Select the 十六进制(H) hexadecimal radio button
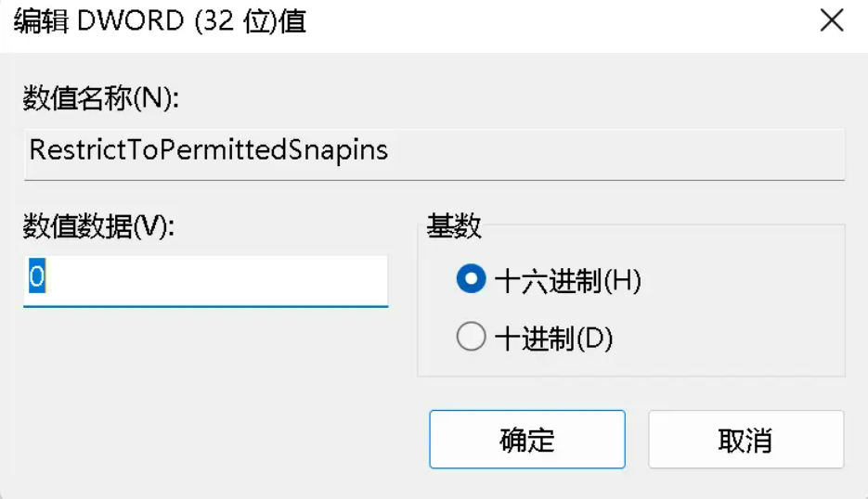The width and height of the screenshot is (868, 499). pyautogui.click(x=472, y=280)
